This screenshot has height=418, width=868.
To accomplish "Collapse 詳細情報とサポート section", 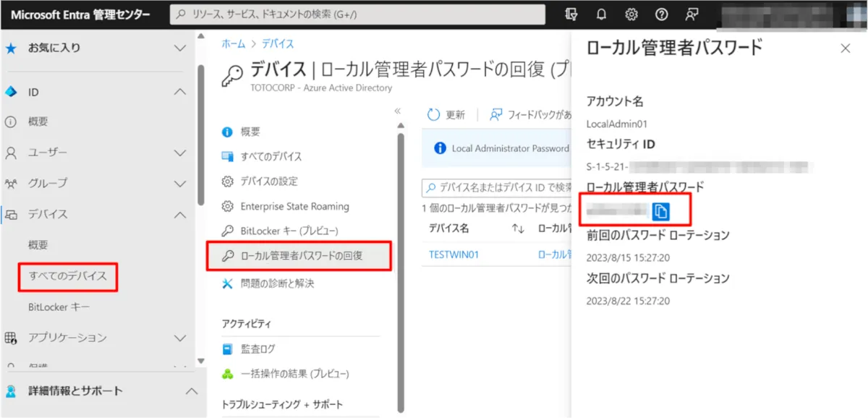I will pyautogui.click(x=192, y=391).
